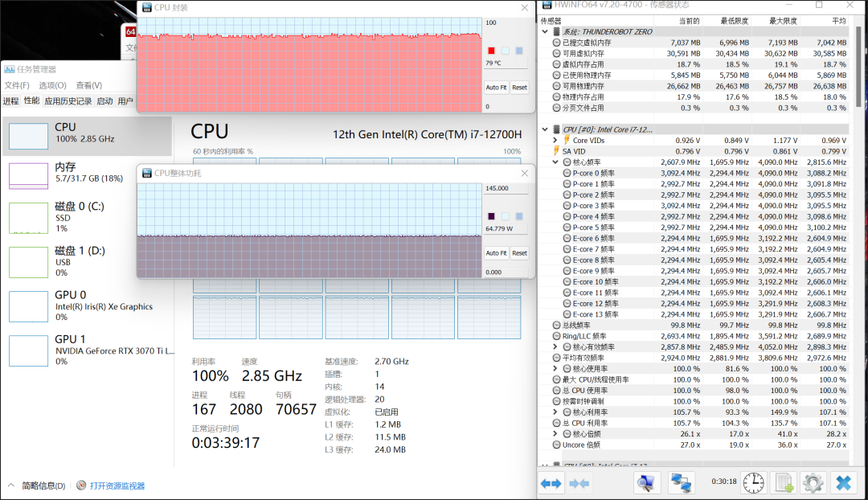Screen dimensions: 868x500
Task: Click the sensor icon for Uncore 倍频
Action: (556, 445)
